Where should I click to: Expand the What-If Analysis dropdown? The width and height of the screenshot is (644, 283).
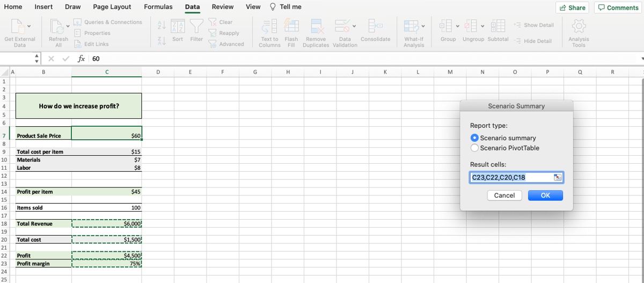coord(423,26)
